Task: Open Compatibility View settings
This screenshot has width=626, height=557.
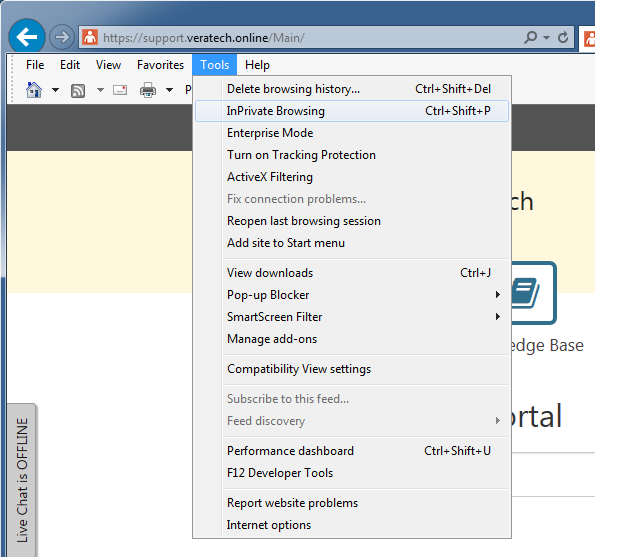Action: click(352, 369)
